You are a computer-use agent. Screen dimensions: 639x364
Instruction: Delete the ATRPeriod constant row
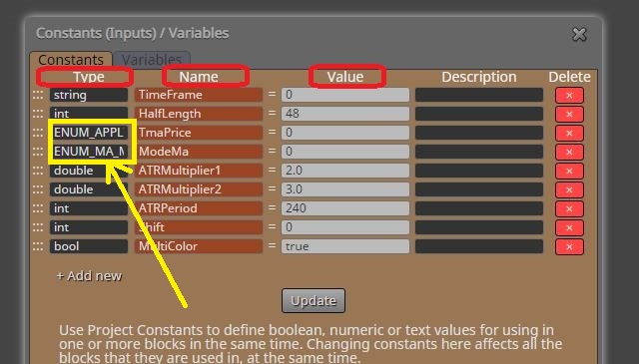click(569, 208)
